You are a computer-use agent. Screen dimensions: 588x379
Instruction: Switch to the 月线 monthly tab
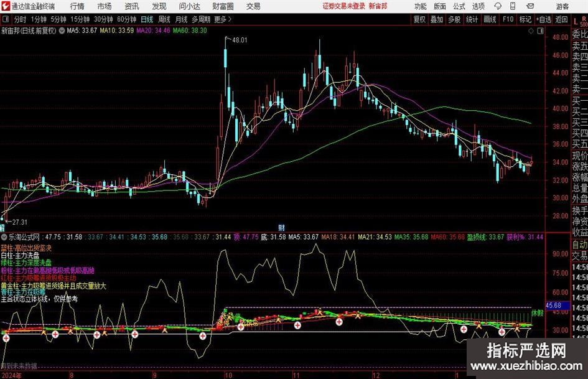click(181, 19)
